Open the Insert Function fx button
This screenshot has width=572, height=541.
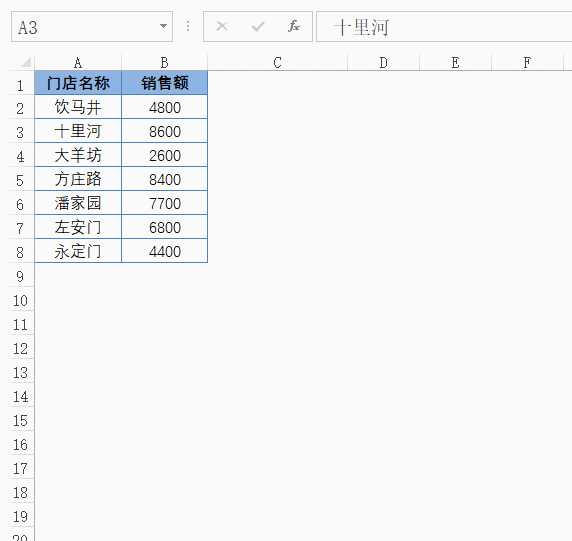pyautogui.click(x=294, y=26)
